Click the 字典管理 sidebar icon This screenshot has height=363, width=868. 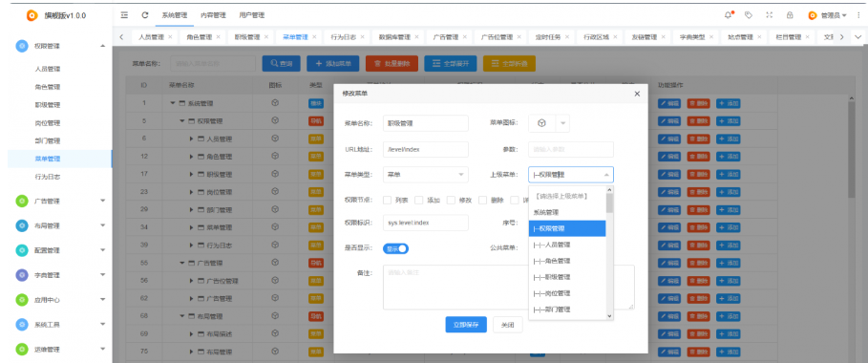coord(22,275)
